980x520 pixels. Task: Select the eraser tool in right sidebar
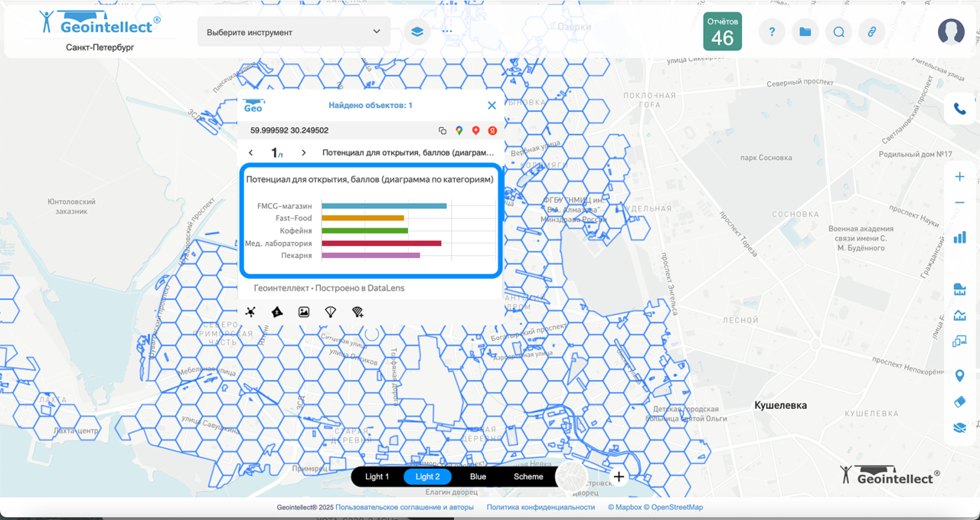pyautogui.click(x=959, y=402)
